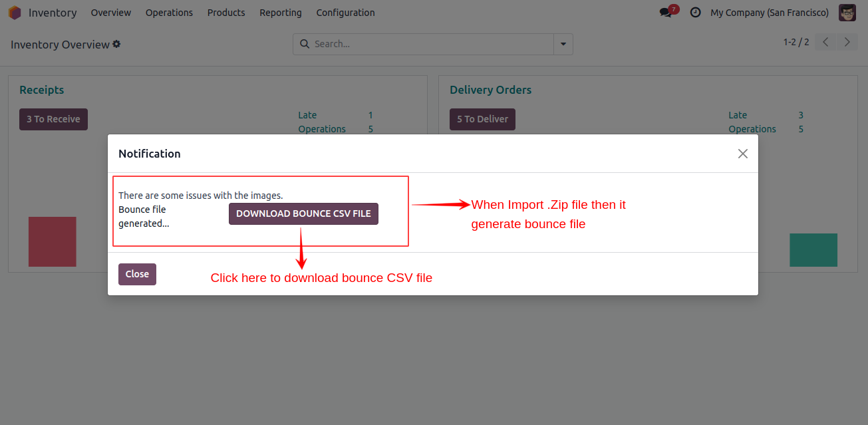Click the Inventory Overview gear icon
This screenshot has width=868, height=425.
pos(116,44)
